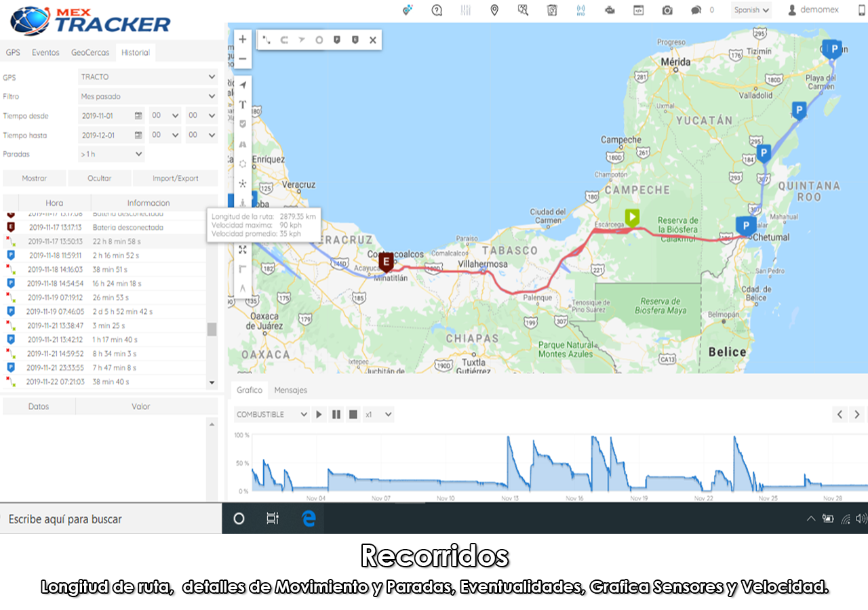Toggle event markers in history toolbar
The width and height of the screenshot is (868, 610).
354,40
